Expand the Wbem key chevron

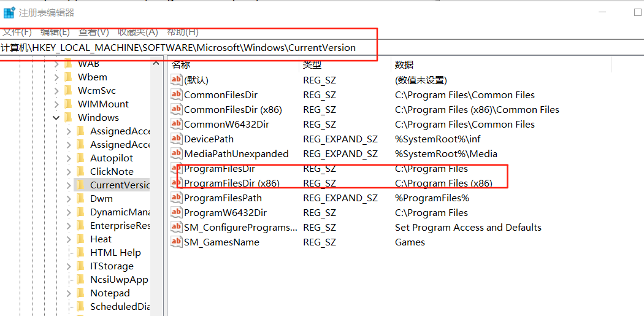tap(56, 77)
